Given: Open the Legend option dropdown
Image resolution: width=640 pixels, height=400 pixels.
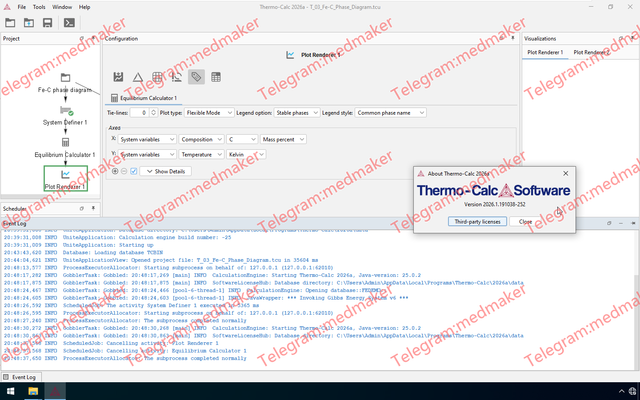Looking at the screenshot, I should coord(296,113).
